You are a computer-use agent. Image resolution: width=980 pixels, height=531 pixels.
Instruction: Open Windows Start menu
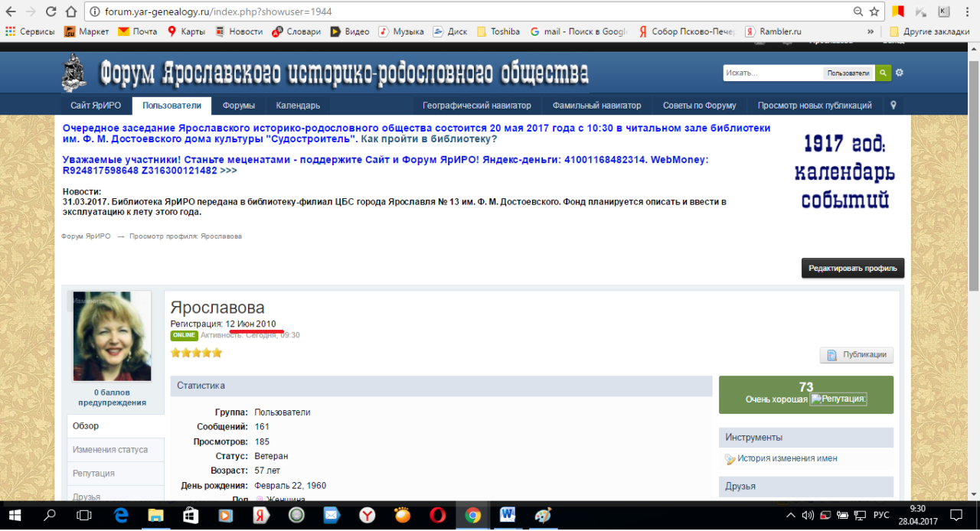tap(15, 515)
